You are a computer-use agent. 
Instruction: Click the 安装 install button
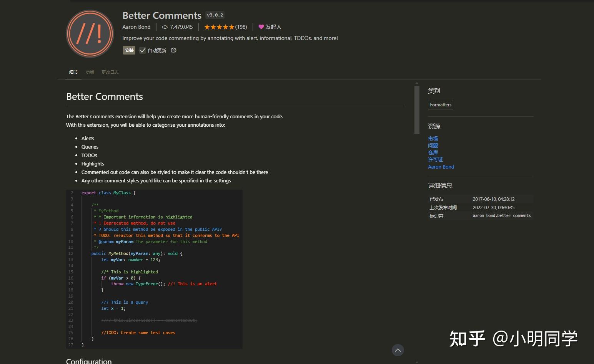[x=129, y=50]
